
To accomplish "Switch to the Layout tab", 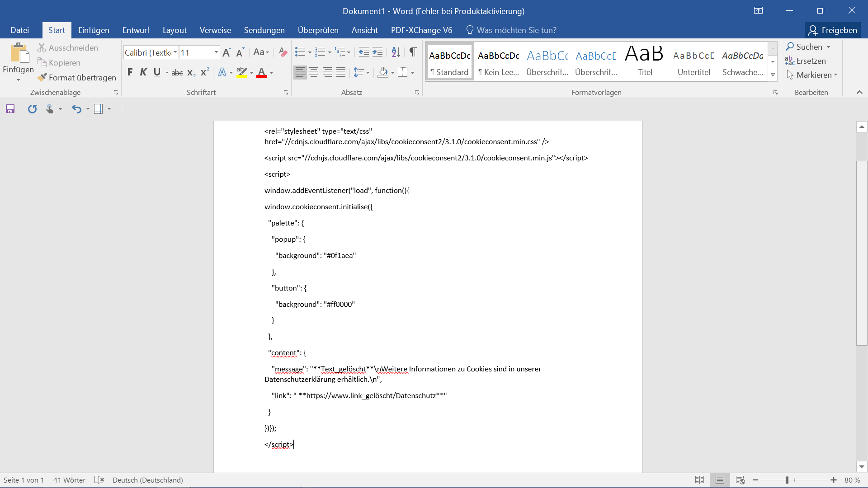I will 175,30.
